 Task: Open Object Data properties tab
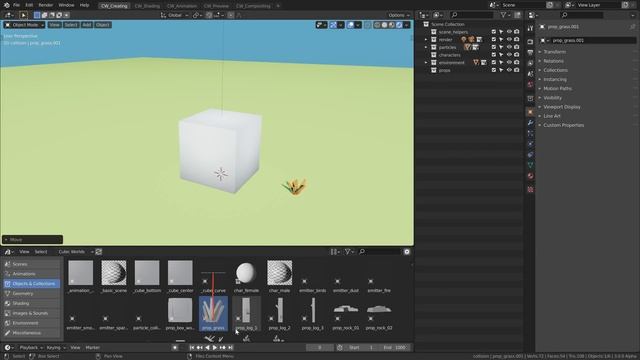[x=530, y=165]
